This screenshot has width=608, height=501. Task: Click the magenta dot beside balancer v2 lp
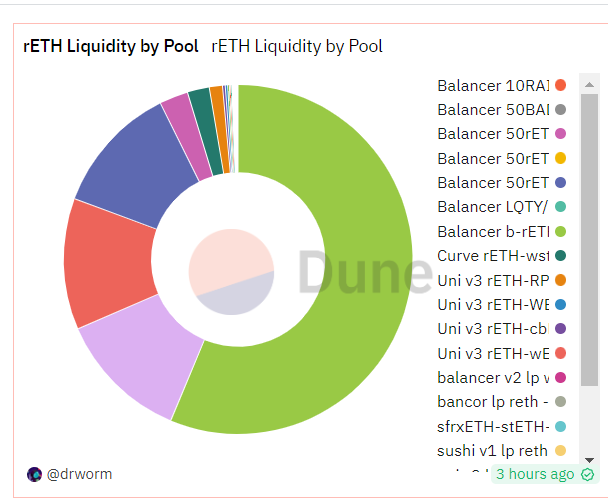tap(561, 377)
